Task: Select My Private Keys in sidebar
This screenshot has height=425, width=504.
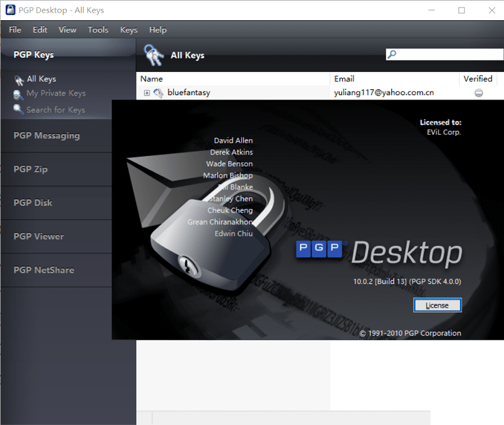Action: click(56, 93)
